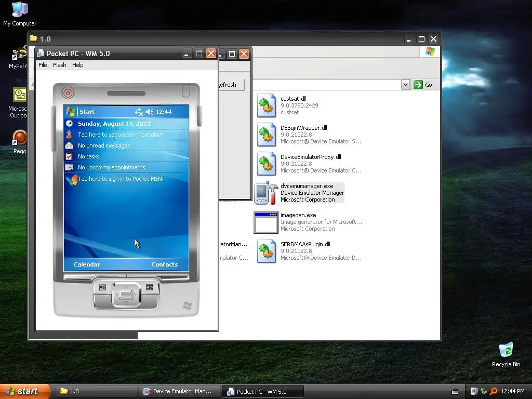This screenshot has height=399, width=532.
Task: Click the imagegen.exe file name
Action: pos(298,215)
